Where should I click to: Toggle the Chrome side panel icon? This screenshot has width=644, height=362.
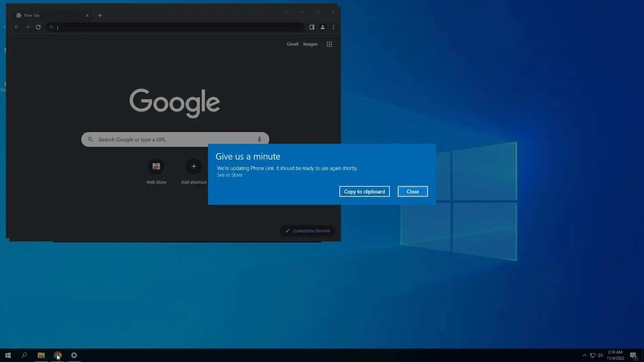pyautogui.click(x=312, y=27)
